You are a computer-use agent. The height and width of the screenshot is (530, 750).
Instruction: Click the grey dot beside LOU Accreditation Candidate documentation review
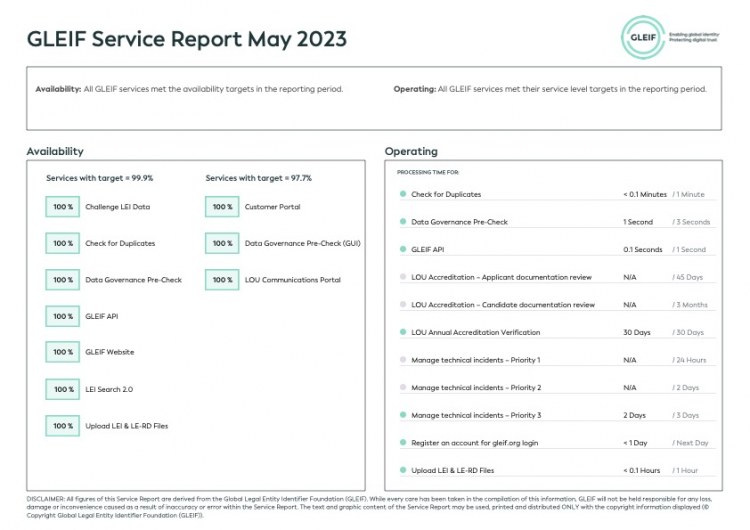(x=403, y=304)
